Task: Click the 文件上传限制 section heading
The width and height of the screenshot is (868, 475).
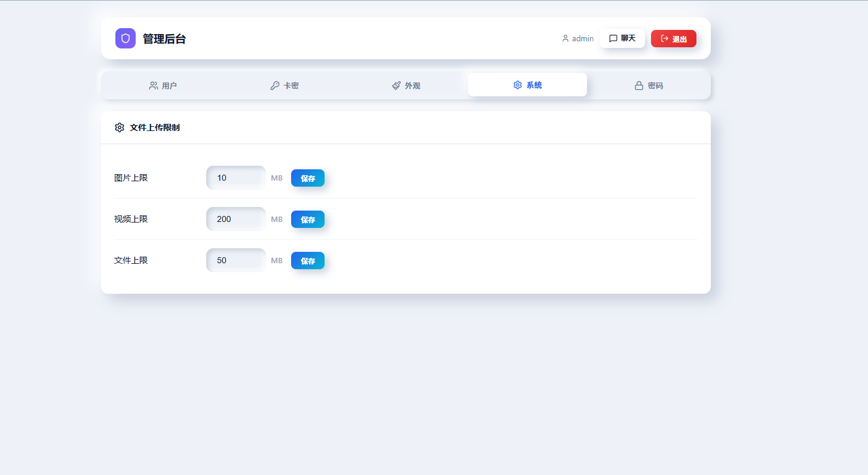Action: click(x=155, y=127)
